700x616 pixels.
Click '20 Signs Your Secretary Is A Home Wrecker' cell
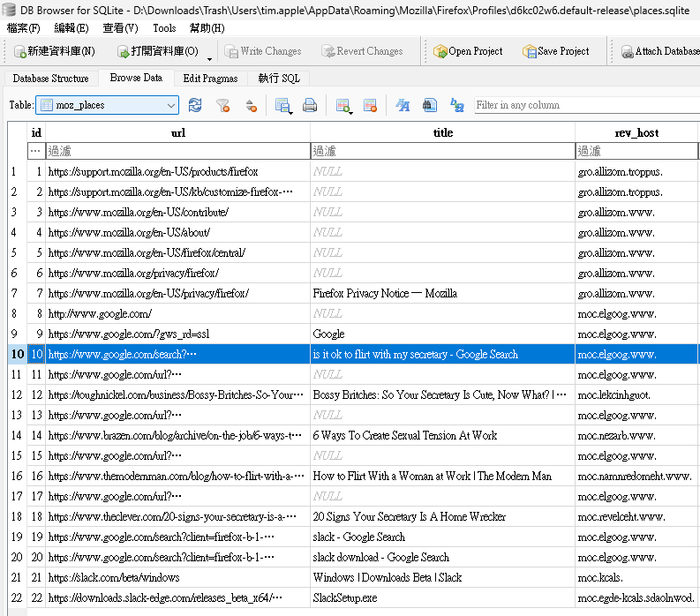[442, 516]
